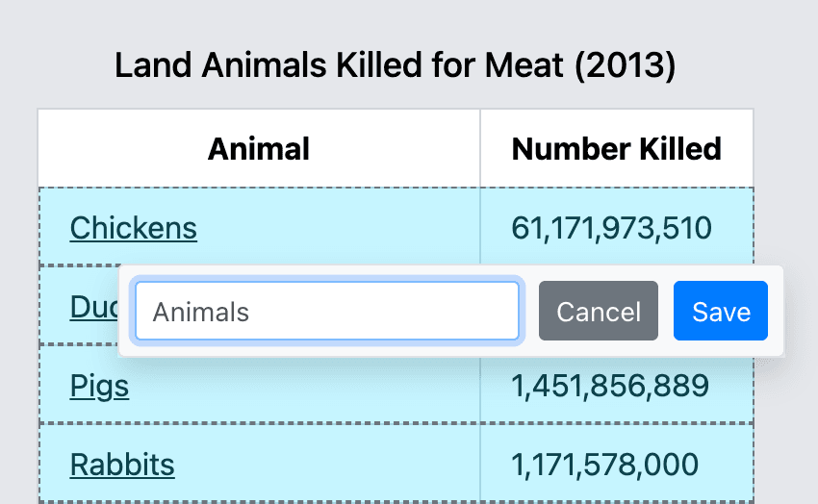Click empty space right of Rabbits link
Screen dimensions: 818x504
pyautogui.click(x=327, y=465)
